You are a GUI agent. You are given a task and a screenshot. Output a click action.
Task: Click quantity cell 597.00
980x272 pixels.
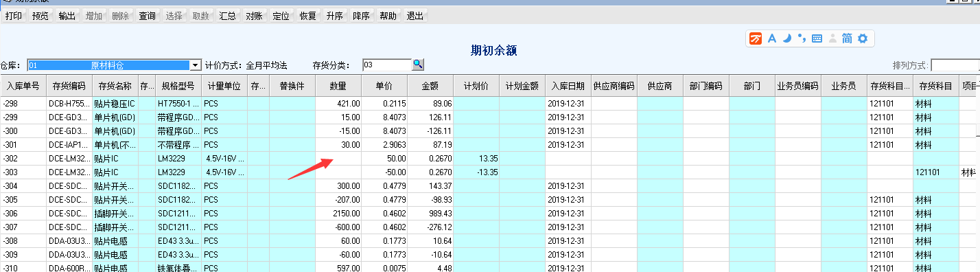point(338,267)
